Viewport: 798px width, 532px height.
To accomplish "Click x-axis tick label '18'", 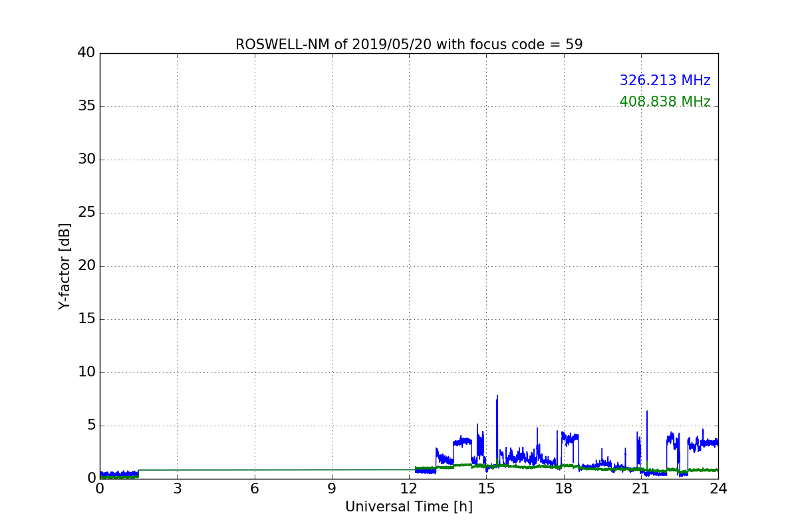I will click(x=564, y=489).
